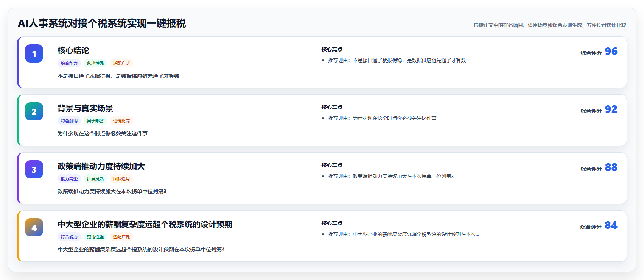Click description 为什么现在这个时点你必须关注这件事 under tags
Image resolution: width=644 pixels, height=280 pixels.
coord(103,133)
